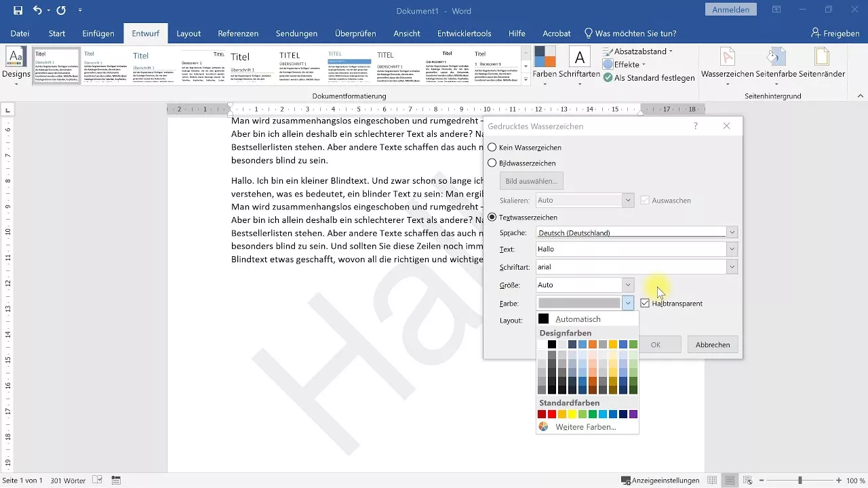Expand the Größe size dropdown
The image size is (868, 488).
pyautogui.click(x=628, y=285)
